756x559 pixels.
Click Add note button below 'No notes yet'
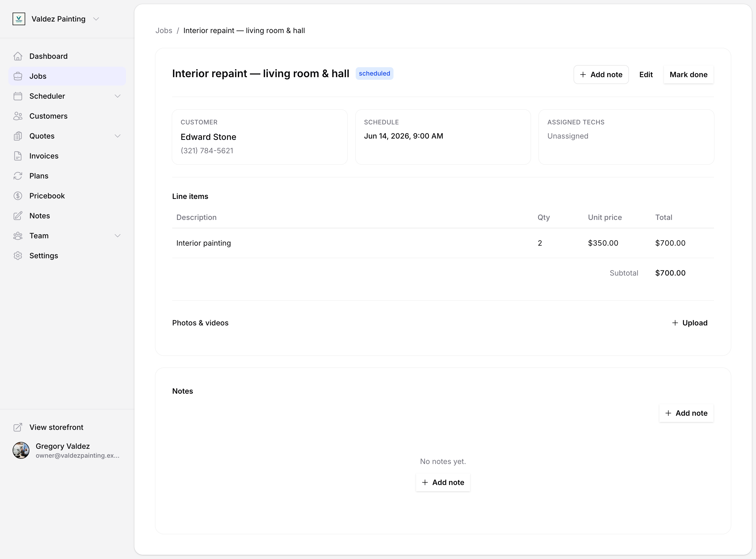pyautogui.click(x=443, y=482)
